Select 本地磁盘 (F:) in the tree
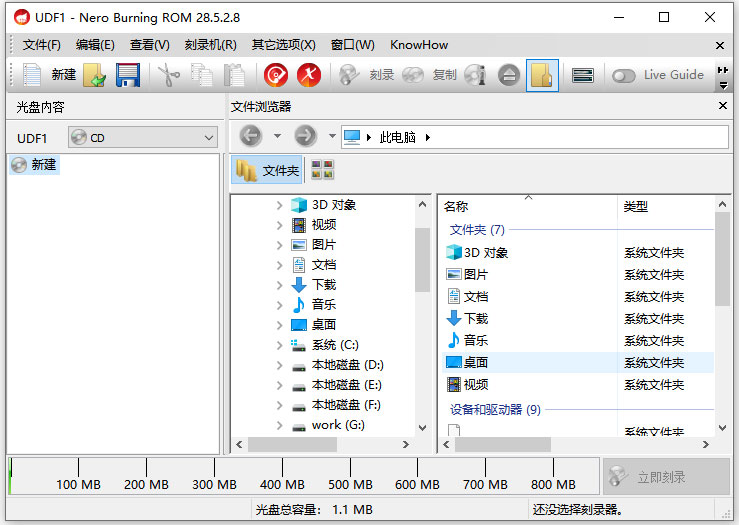 point(345,405)
